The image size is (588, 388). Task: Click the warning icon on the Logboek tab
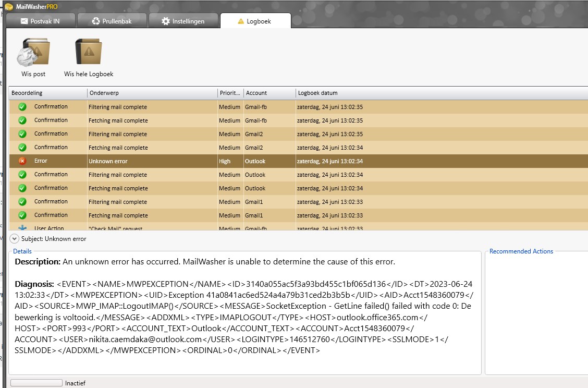point(241,21)
